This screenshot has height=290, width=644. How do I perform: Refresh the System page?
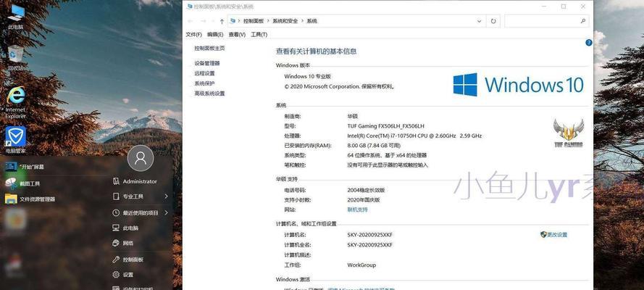493,21
